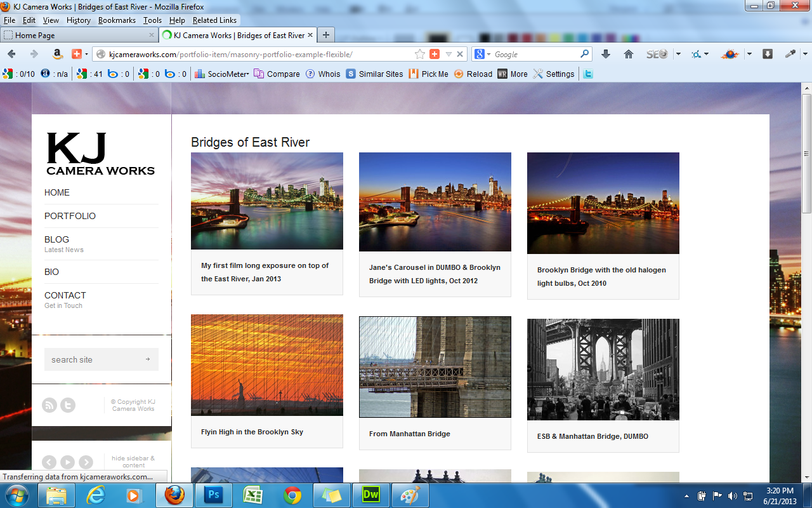The width and height of the screenshot is (812, 508).
Task: Click the bookmark star in the address bar
Action: [x=420, y=54]
